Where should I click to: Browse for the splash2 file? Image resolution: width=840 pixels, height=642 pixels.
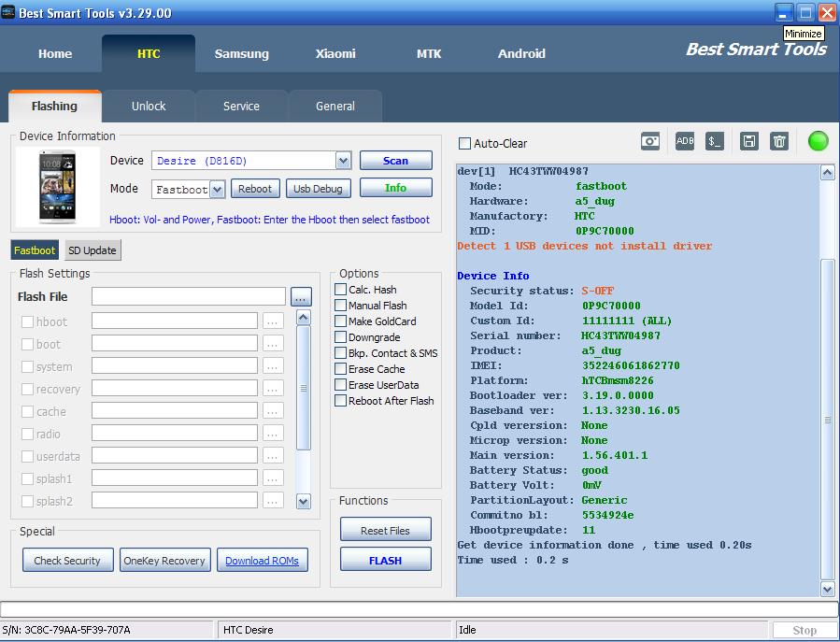coord(273,501)
